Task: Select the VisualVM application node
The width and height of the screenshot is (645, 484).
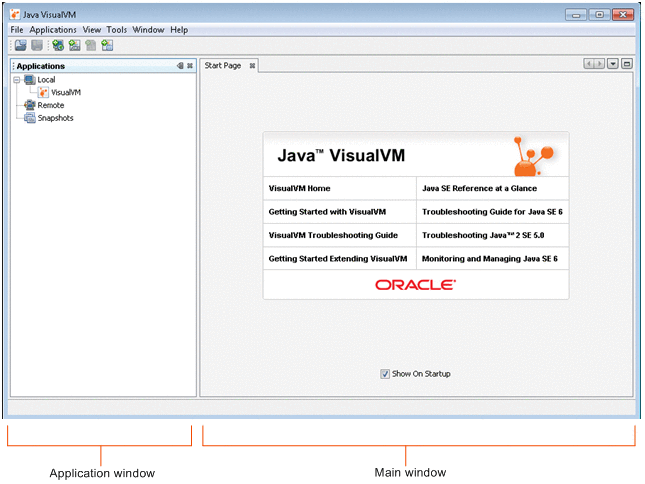Action: coord(65,92)
